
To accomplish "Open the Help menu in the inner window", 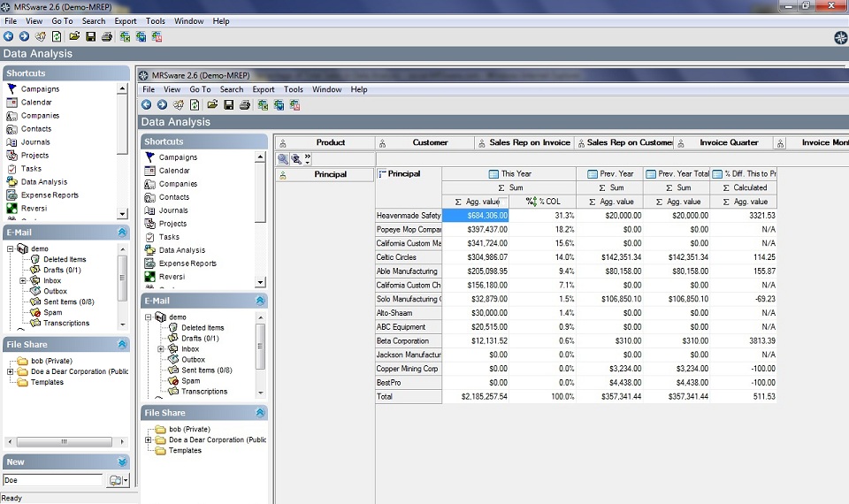I will 358,89.
